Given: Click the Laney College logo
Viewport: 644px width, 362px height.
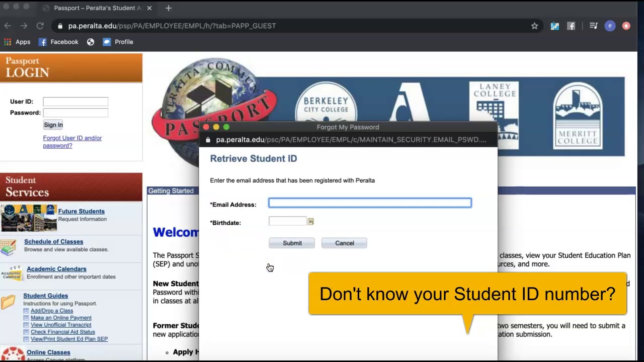Looking at the screenshot, I should click(x=495, y=115).
